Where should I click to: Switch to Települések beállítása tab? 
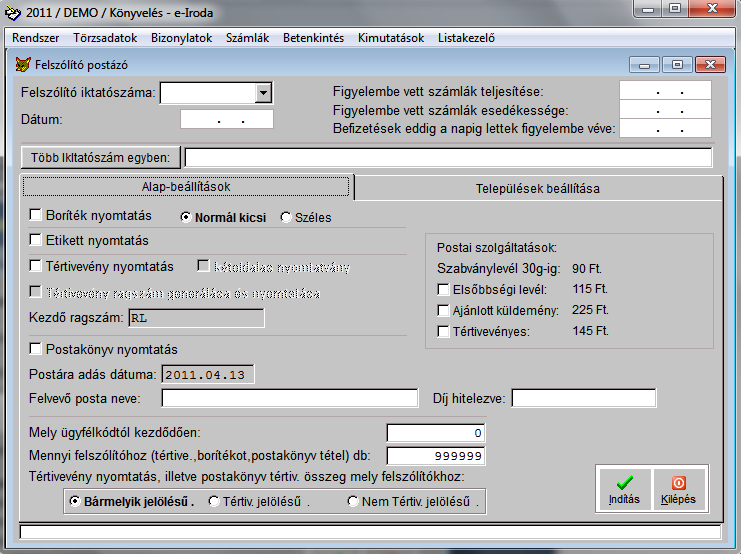[537, 188]
